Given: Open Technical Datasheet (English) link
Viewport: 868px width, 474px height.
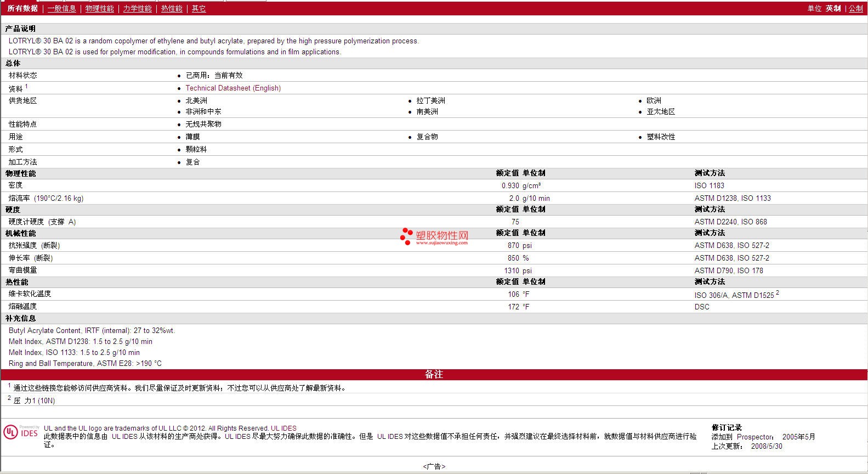Looking at the screenshot, I should 233,88.
